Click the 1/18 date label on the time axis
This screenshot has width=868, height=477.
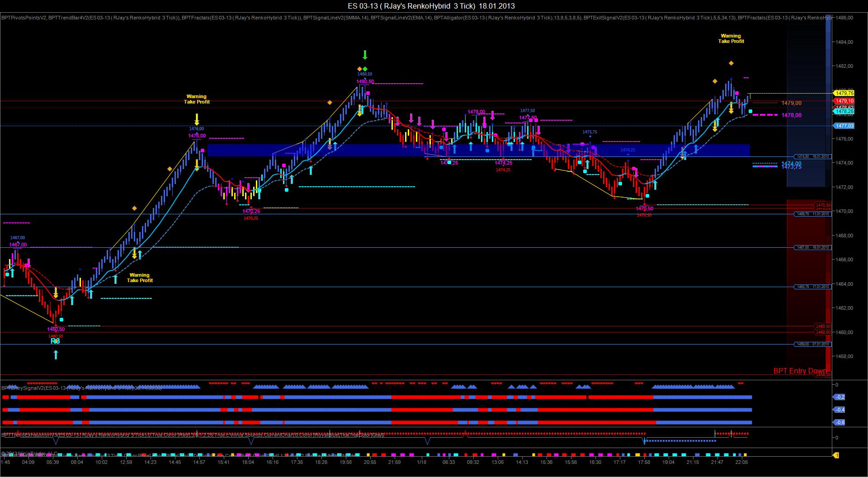click(x=422, y=462)
